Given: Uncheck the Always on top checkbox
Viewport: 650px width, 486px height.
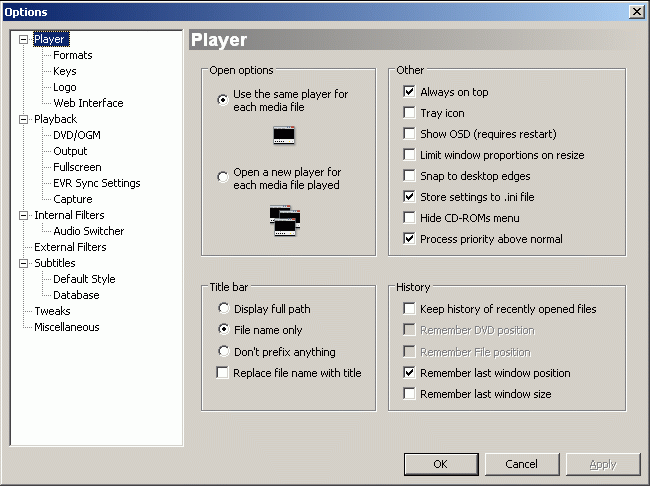Looking at the screenshot, I should coord(409,92).
